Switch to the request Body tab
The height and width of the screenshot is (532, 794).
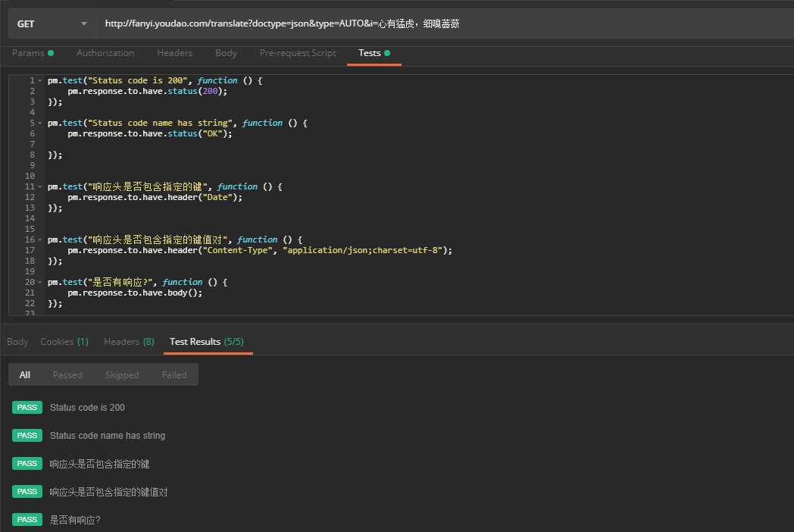(226, 53)
